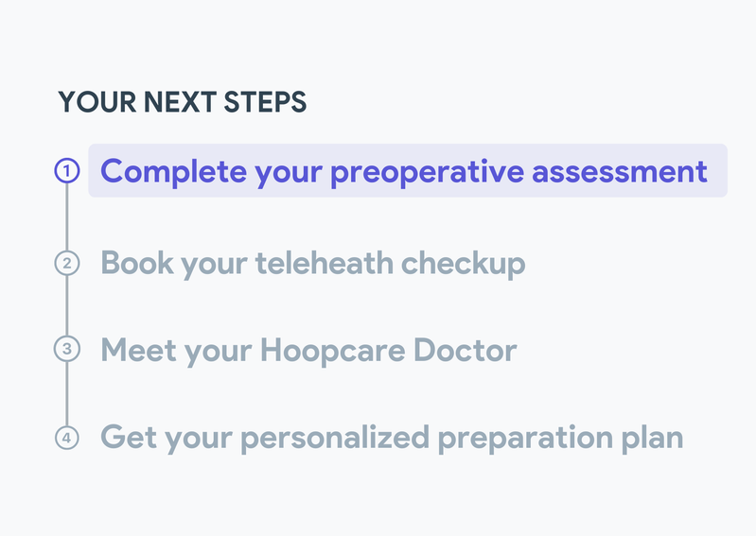Click the word preoperative in the highlighted step
Viewport: 756px width, 536px height.
(x=427, y=172)
